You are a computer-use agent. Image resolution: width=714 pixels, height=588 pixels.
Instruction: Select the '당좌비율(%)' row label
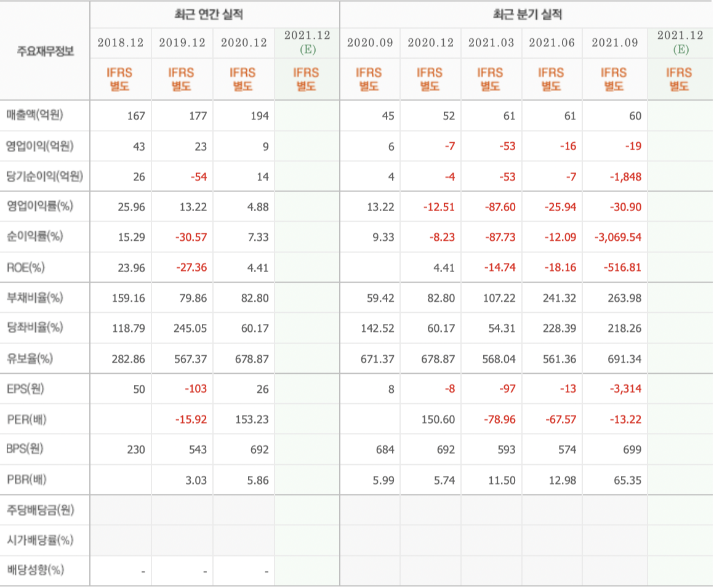34,328
